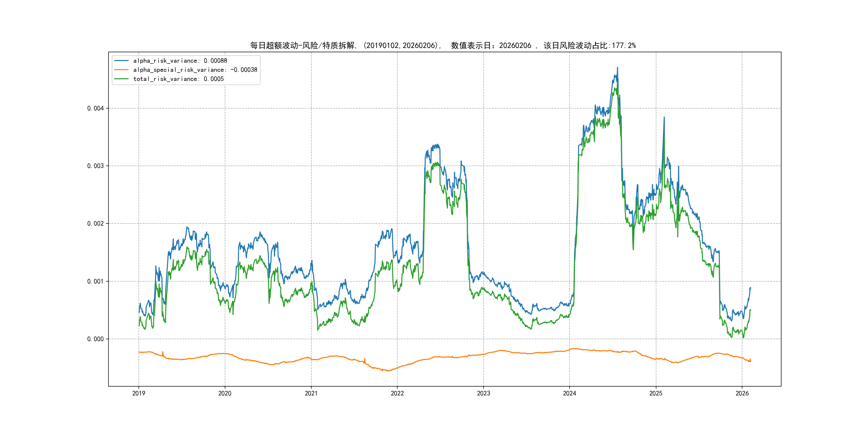Click the highest blue peak in mid-2024
Viewport: 868px width, 434px height.
point(617,68)
